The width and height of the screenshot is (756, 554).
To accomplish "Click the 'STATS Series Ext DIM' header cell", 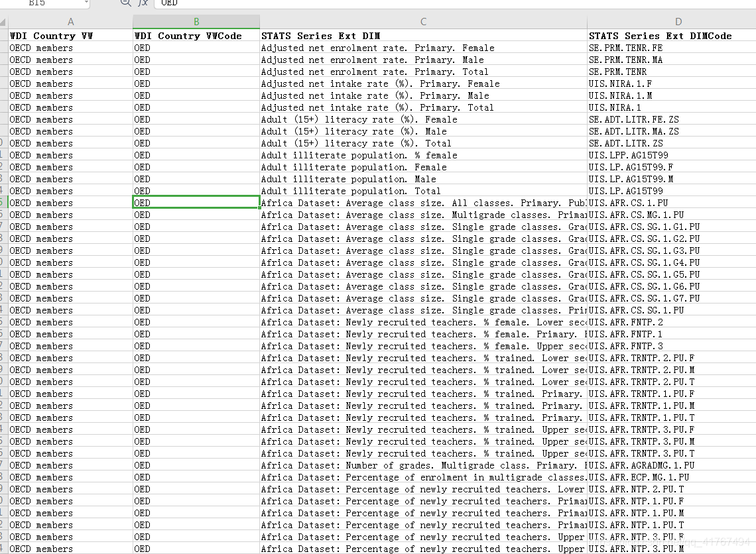I will click(x=423, y=36).
